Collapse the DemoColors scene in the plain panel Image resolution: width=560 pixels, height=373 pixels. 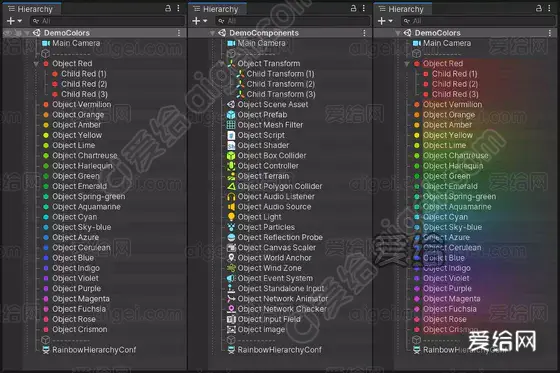click(27, 33)
